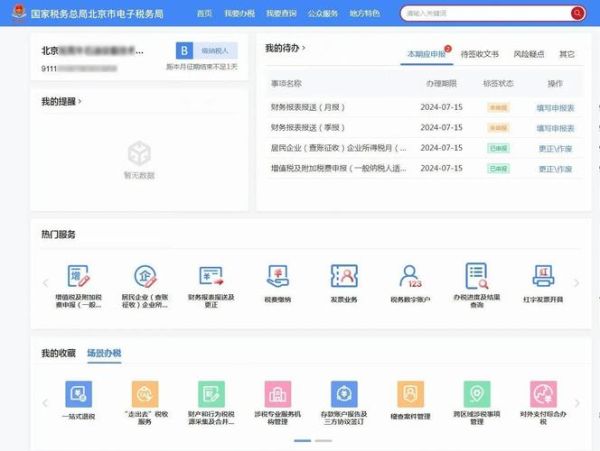Click the 办理期限 column header
This screenshot has height=451, width=600.
[x=442, y=83]
